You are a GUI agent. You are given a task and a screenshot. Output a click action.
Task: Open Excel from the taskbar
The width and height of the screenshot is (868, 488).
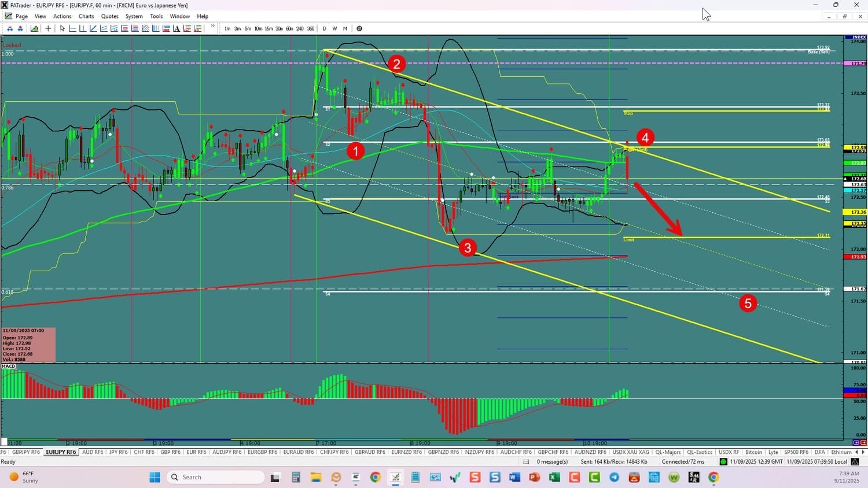554,477
